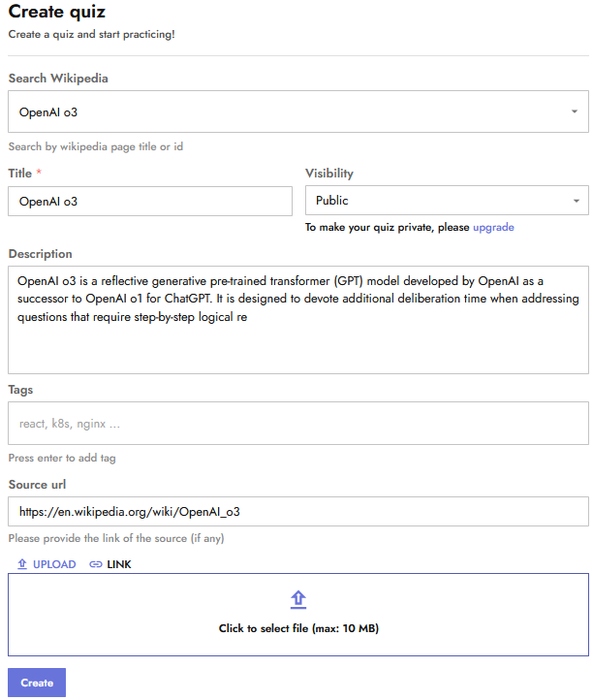
Task: Follow the upgrade link
Action: pos(493,228)
